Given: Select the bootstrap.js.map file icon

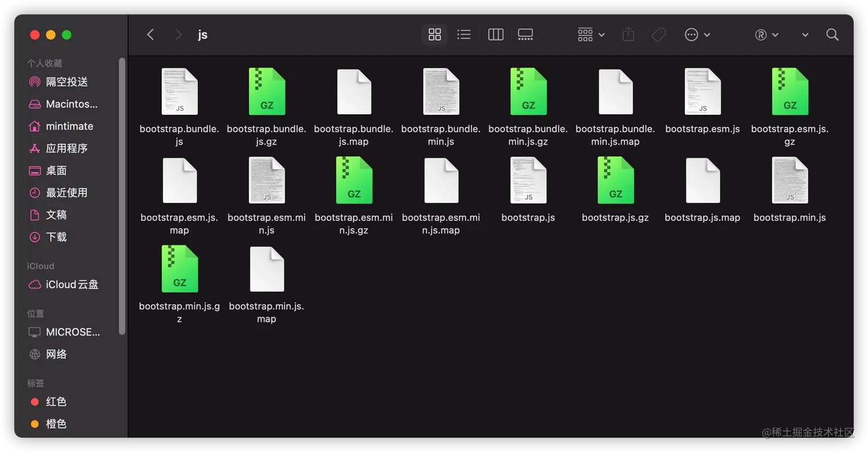Looking at the screenshot, I should (x=703, y=181).
